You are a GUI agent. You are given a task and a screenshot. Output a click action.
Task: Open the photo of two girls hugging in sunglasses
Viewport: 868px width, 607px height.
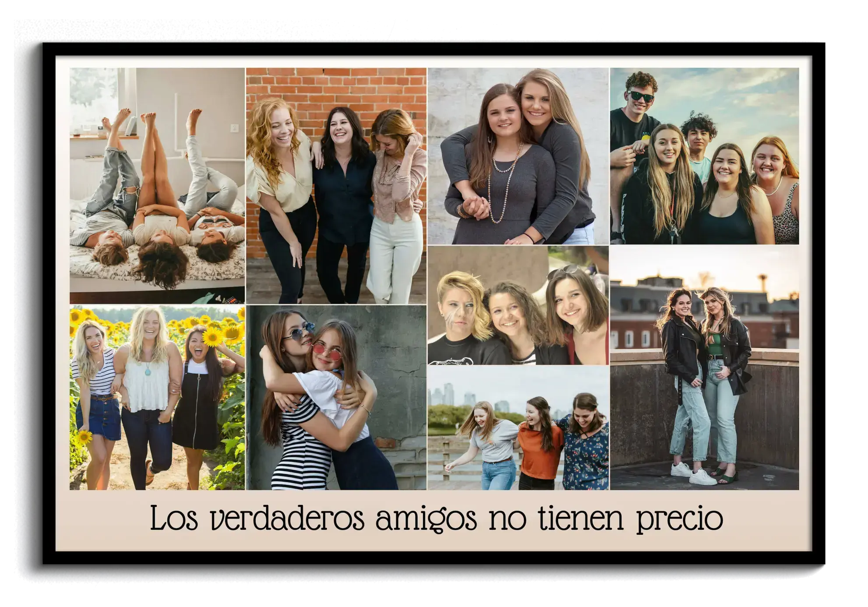(x=336, y=397)
